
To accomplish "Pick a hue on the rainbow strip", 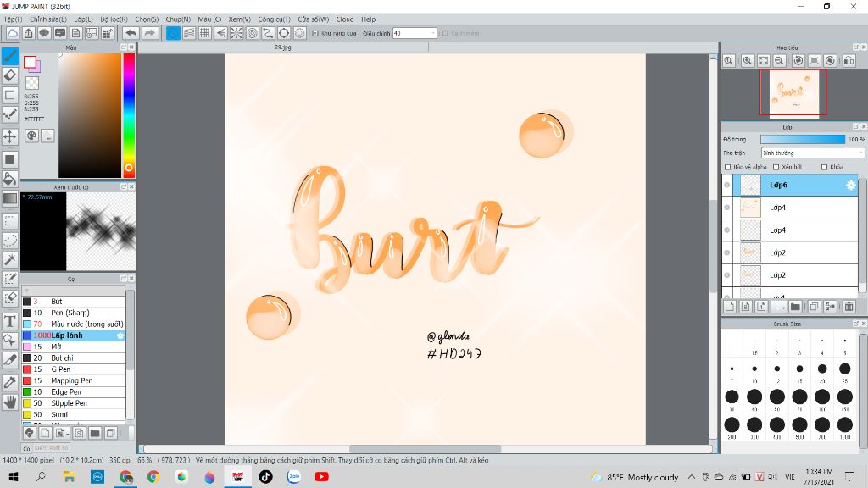I will pyautogui.click(x=129, y=115).
